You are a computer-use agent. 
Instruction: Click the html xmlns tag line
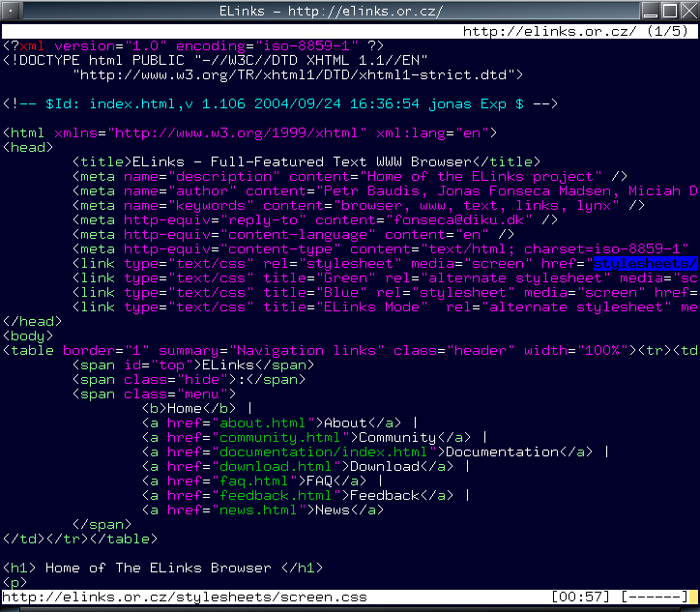249,133
